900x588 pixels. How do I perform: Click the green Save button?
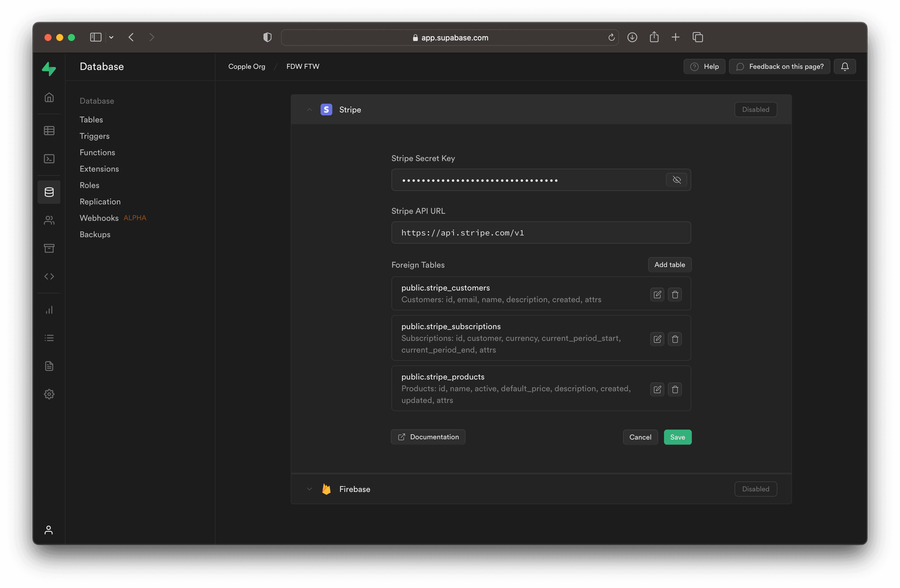677,437
